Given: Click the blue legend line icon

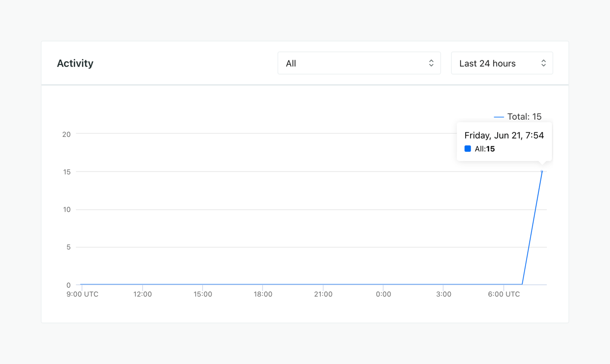Looking at the screenshot, I should (x=499, y=116).
